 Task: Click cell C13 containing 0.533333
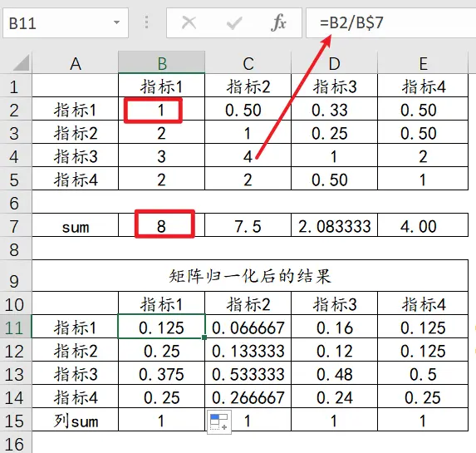248,373
